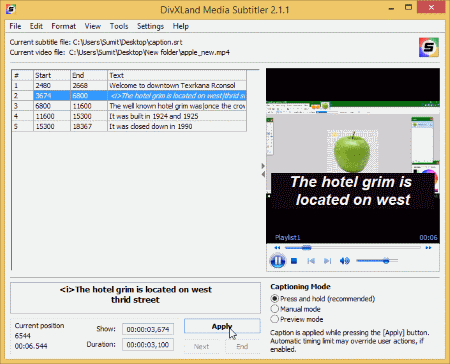Skip to previous track in player
The height and width of the screenshot is (364, 450).
click(x=311, y=261)
